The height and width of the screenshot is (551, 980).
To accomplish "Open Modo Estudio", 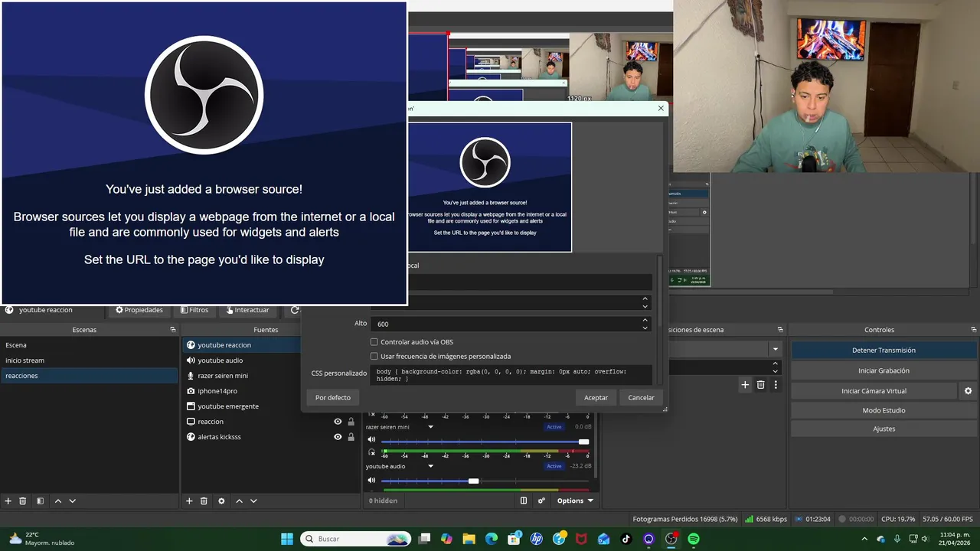I will (884, 410).
